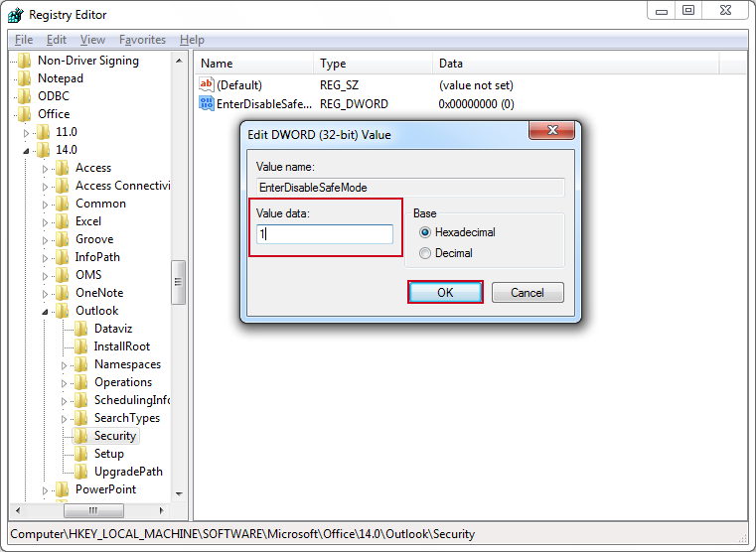The image size is (756, 552).
Task: Click the Outlook folder icon
Action: 63,310
